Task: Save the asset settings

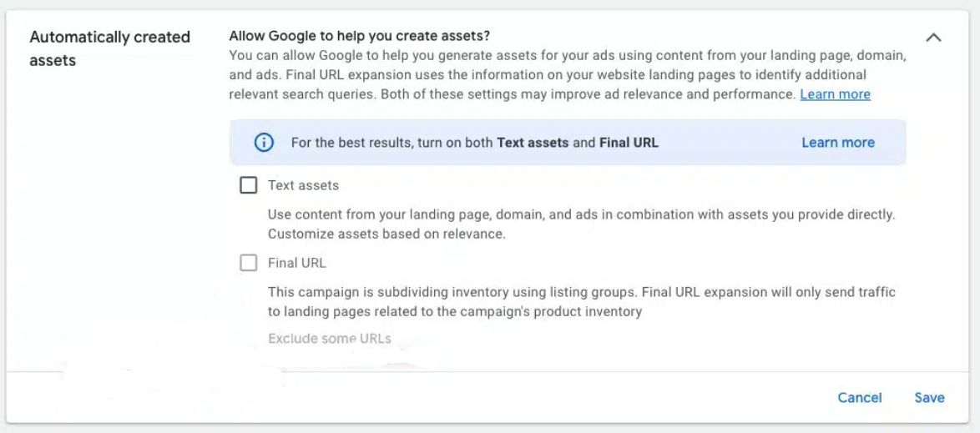Action: [x=929, y=398]
